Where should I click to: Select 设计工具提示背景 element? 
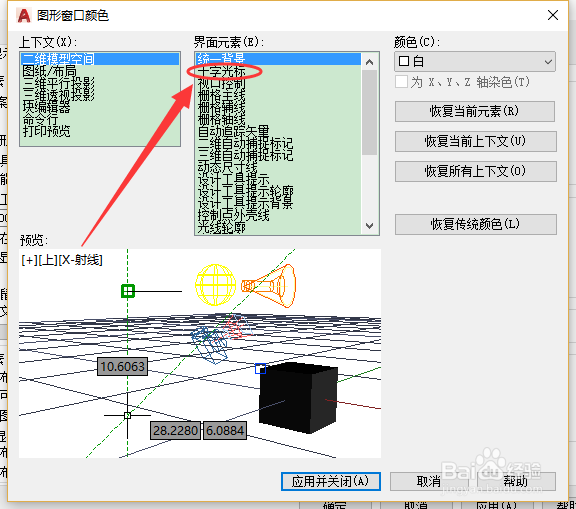pyautogui.click(x=245, y=203)
